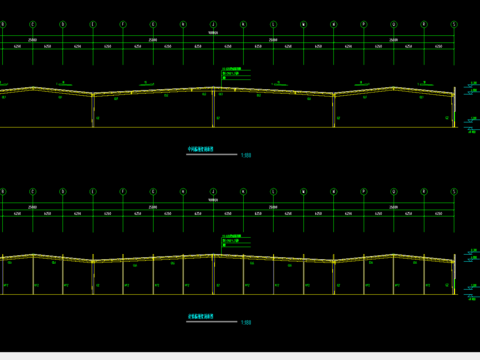
Task: Pick the top cyan elevation marker beside upper section
Action: (471, 85)
